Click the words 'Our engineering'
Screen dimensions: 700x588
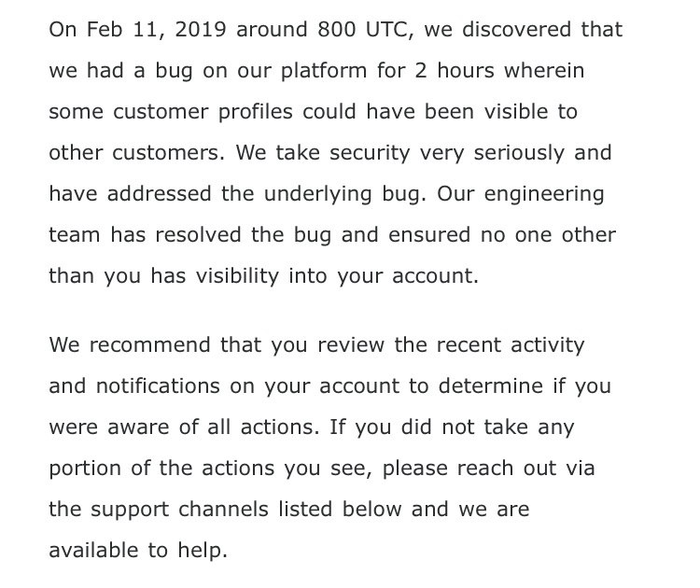[521, 195]
